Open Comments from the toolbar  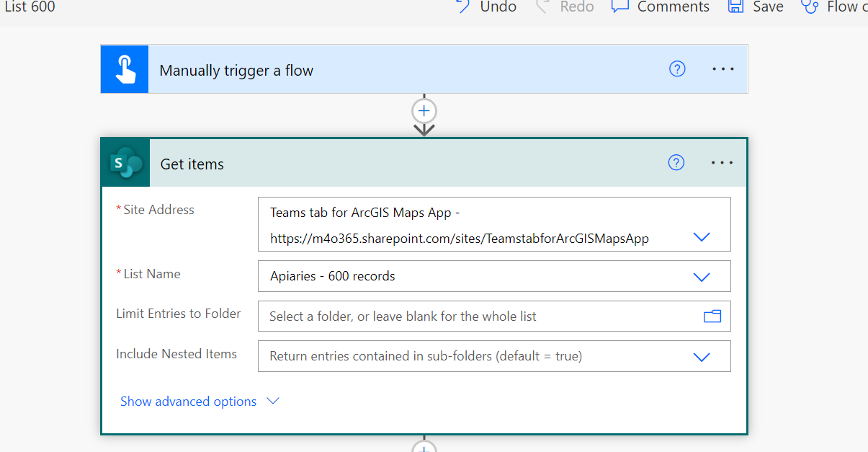(x=620, y=7)
